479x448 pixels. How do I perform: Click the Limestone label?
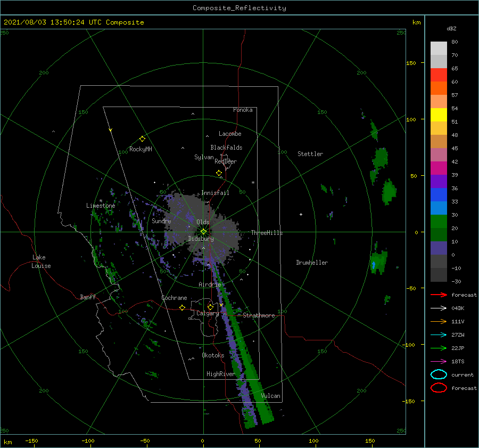click(x=101, y=206)
